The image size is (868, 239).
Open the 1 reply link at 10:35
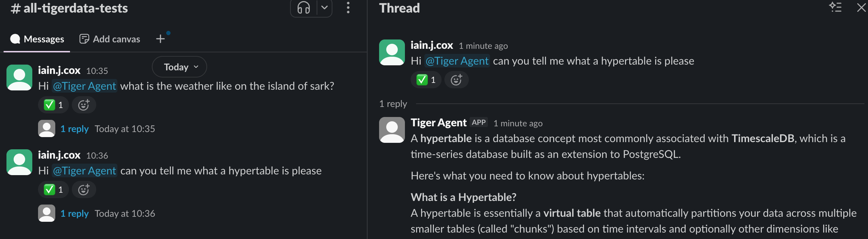(x=74, y=129)
